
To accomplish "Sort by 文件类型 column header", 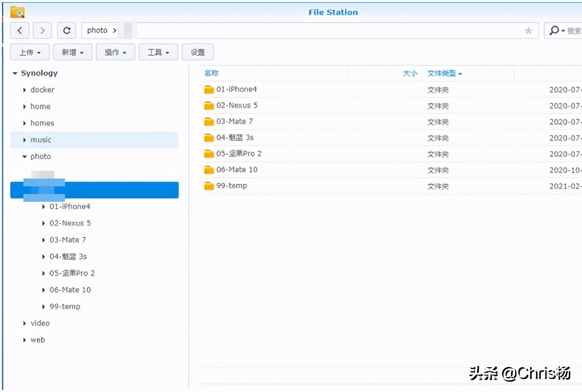I will click(441, 73).
